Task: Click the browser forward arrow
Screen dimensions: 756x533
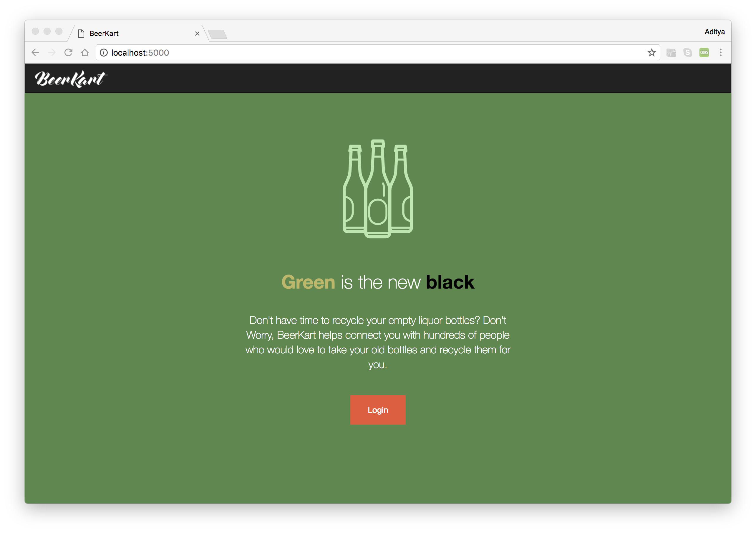Action: tap(52, 52)
